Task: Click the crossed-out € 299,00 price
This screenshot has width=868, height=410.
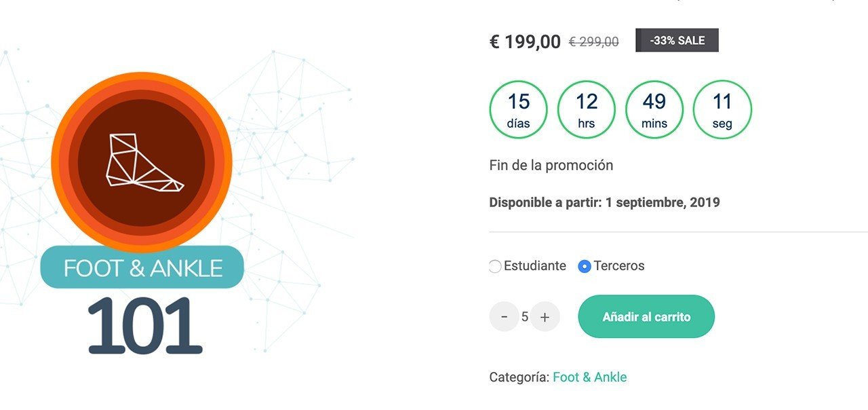Action: click(x=593, y=42)
